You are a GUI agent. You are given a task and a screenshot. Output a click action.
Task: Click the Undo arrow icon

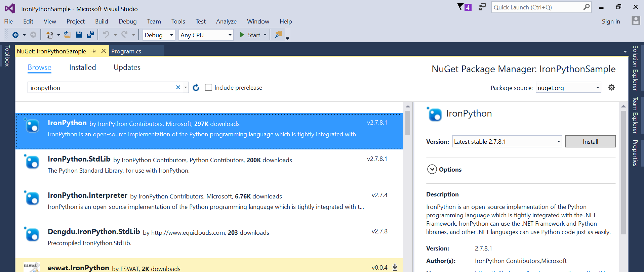pyautogui.click(x=106, y=35)
